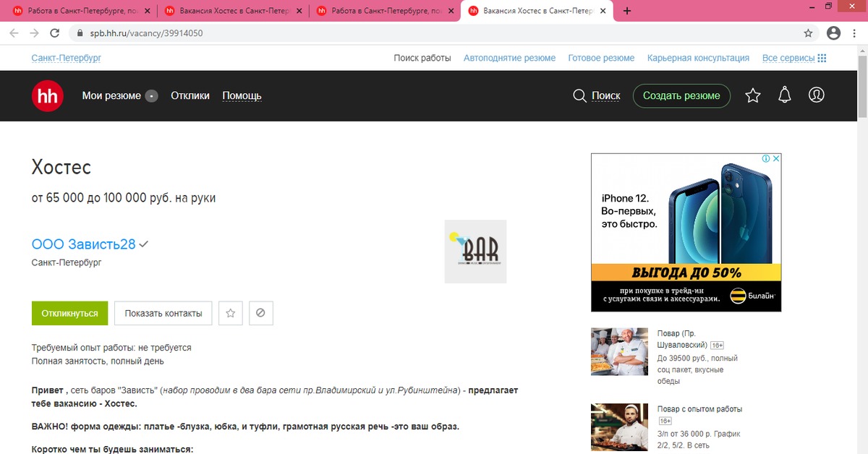Click thumbnail for Повар с опытом работы
The width and height of the screenshot is (868, 454).
pyautogui.click(x=619, y=428)
